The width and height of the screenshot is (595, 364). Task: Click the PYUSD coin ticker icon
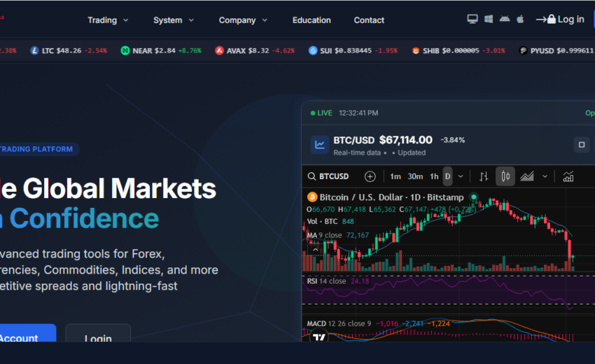(524, 50)
